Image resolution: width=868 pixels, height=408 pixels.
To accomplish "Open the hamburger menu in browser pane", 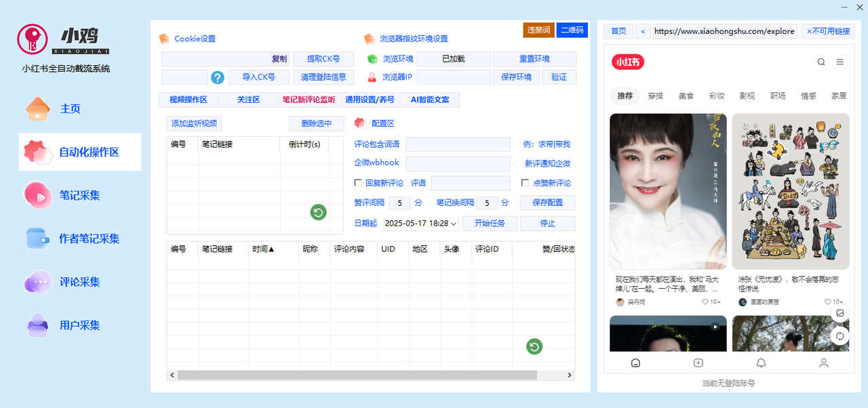I will [840, 62].
